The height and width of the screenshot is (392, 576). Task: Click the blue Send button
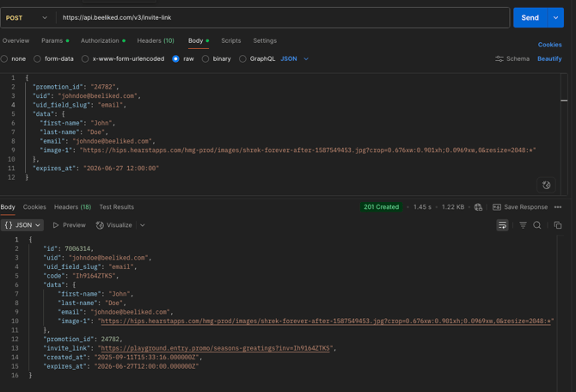530,18
